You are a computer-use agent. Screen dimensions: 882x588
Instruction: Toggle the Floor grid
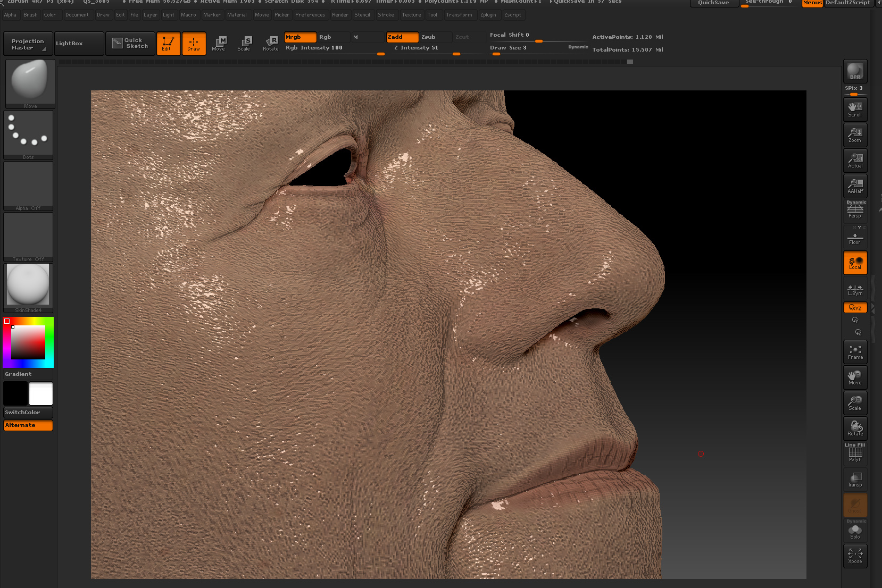click(x=855, y=237)
